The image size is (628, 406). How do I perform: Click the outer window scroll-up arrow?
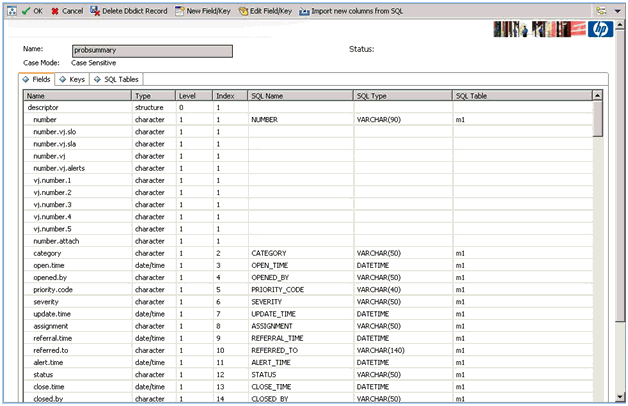(x=620, y=25)
